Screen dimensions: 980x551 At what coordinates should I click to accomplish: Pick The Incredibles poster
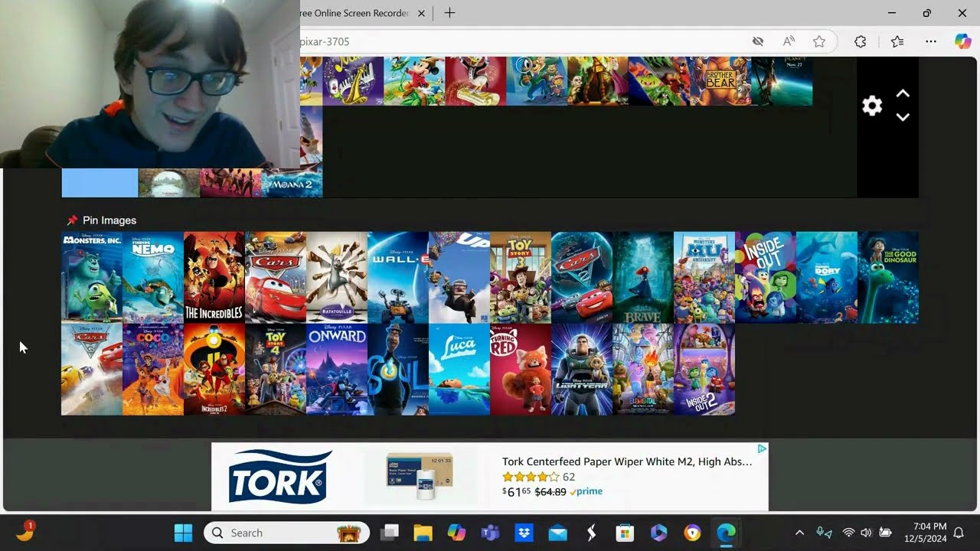point(214,278)
